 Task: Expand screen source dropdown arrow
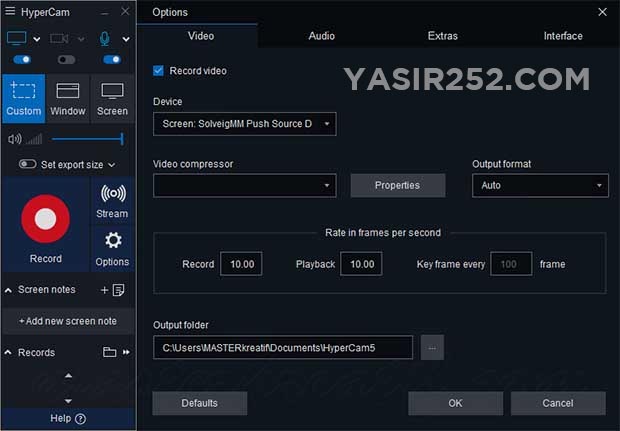pos(36,39)
